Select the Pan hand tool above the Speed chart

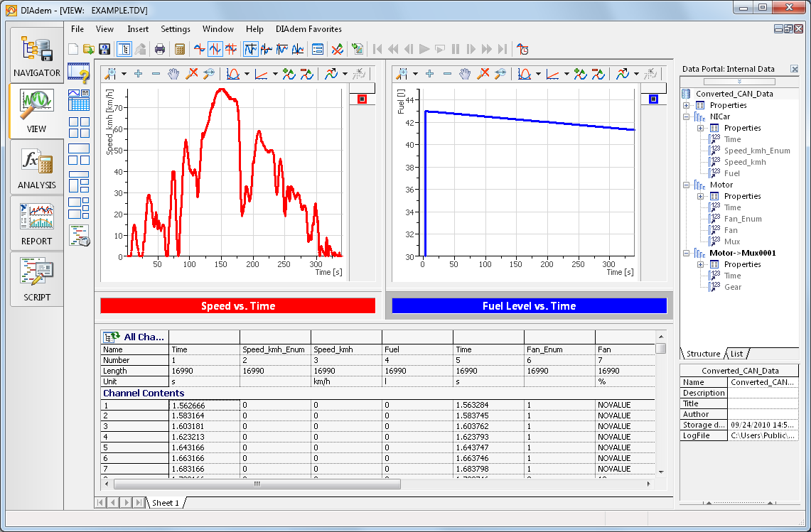(x=173, y=73)
